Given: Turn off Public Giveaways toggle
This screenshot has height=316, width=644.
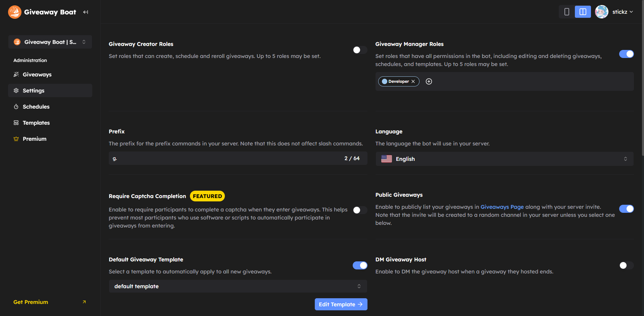Looking at the screenshot, I should pos(627,209).
